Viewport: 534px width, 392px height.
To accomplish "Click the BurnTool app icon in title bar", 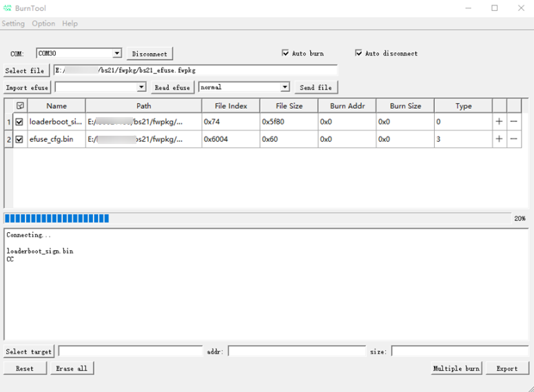I will click(7, 8).
